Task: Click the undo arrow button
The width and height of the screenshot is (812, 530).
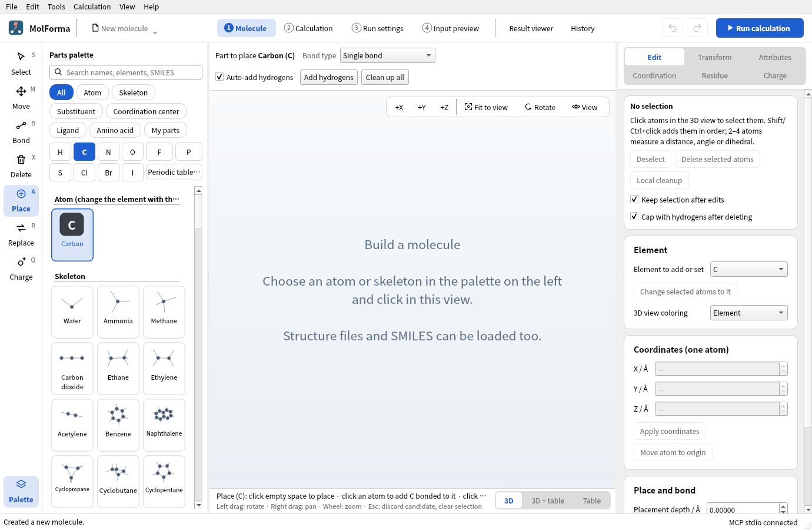Action: pos(673,28)
